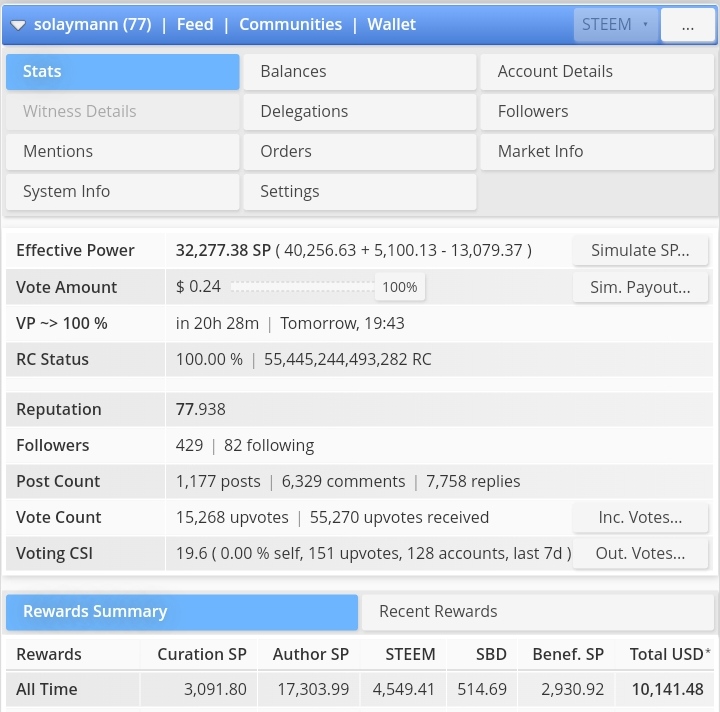Open the Delegations tab

pos(360,112)
